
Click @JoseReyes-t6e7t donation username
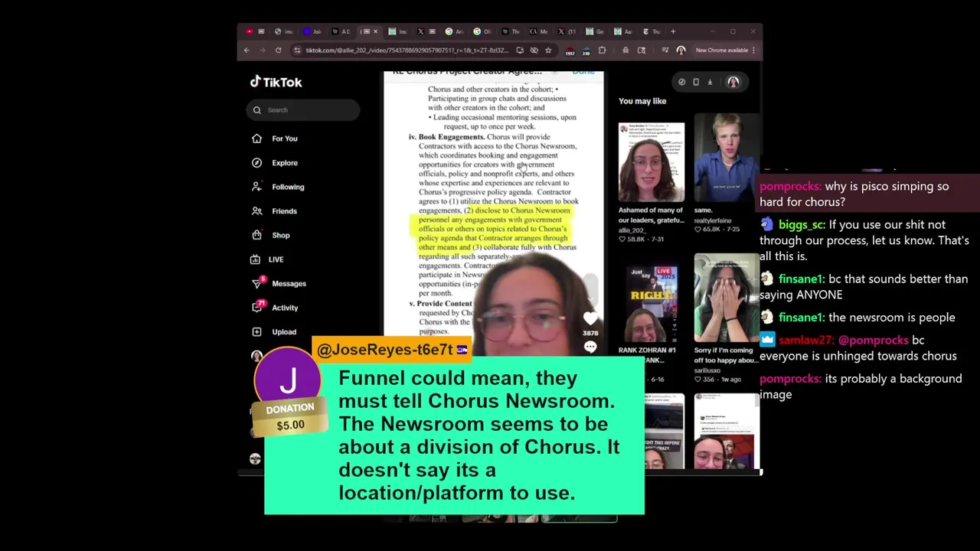pyautogui.click(x=384, y=350)
